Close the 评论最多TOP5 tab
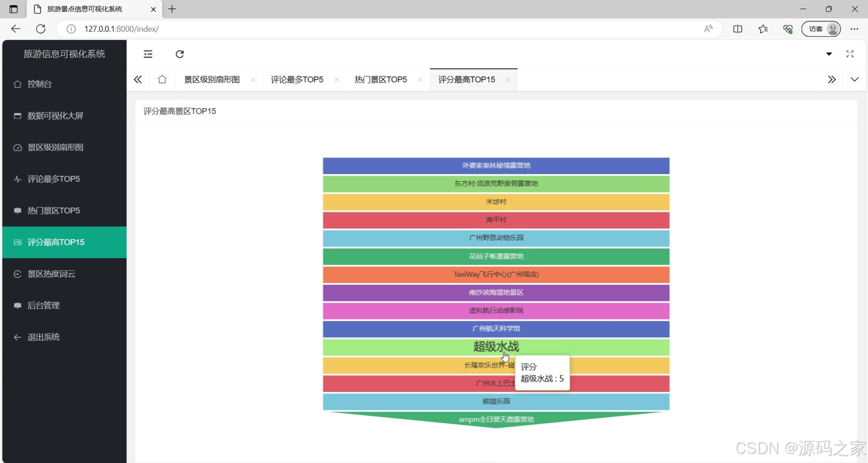 pyautogui.click(x=337, y=80)
